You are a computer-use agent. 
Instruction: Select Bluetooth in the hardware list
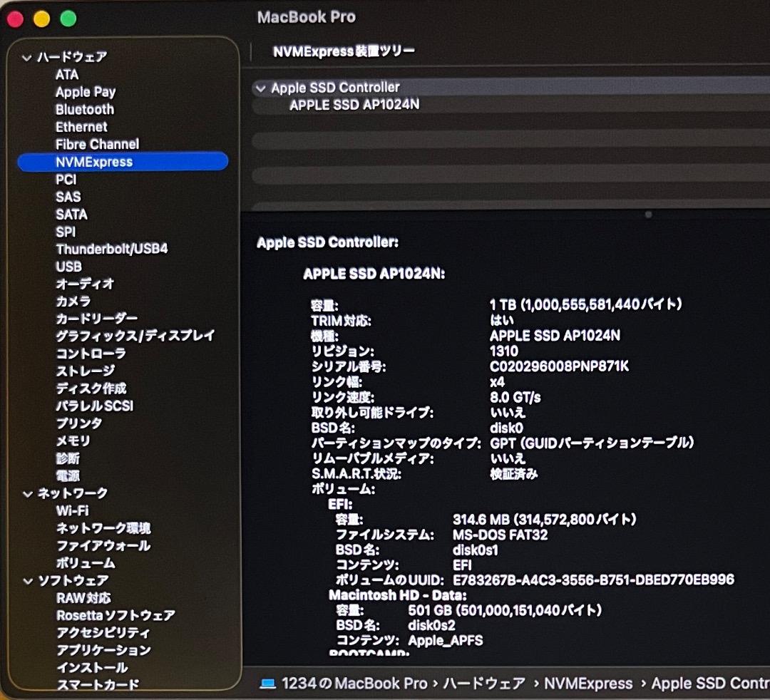coord(84,109)
